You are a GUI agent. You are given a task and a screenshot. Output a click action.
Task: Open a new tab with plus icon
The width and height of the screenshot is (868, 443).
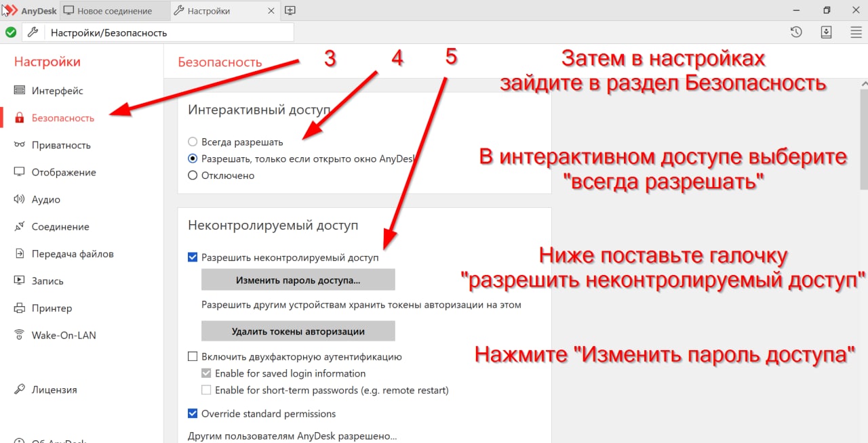coord(290,11)
